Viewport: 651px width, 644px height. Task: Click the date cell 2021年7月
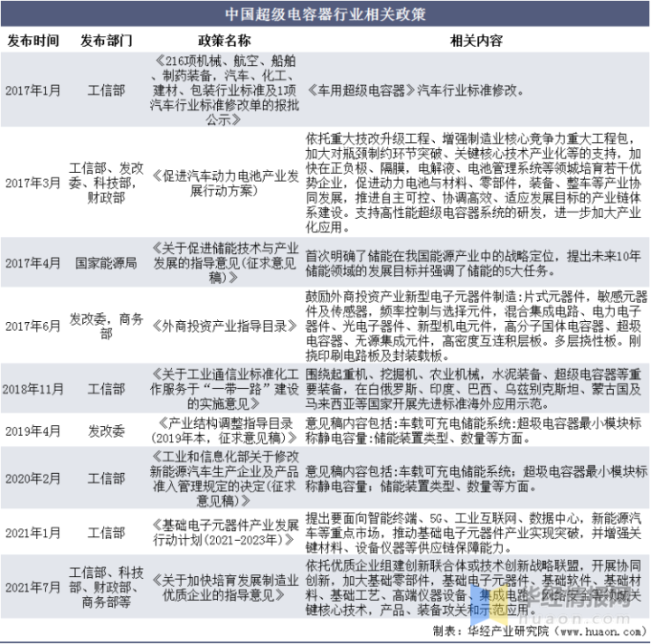click(33, 588)
